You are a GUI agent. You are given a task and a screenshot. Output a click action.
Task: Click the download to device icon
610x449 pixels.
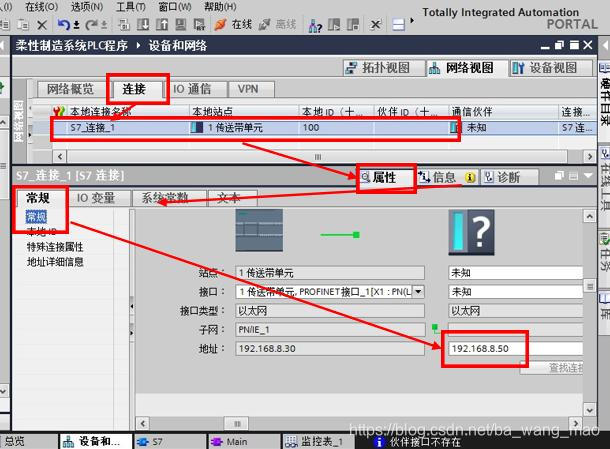[143, 25]
